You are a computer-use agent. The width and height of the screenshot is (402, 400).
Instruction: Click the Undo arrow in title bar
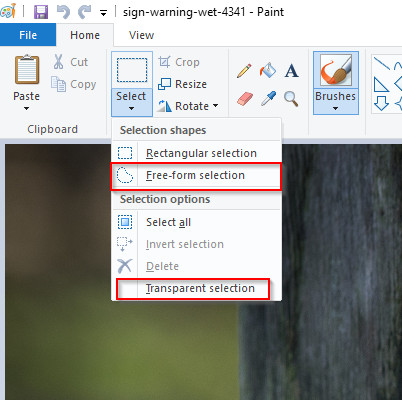(63, 12)
